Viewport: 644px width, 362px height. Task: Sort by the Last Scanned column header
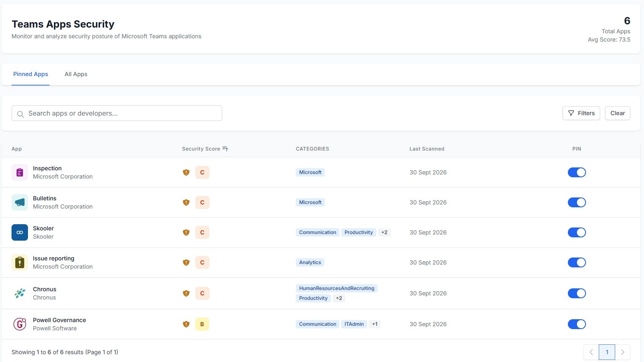[427, 149]
